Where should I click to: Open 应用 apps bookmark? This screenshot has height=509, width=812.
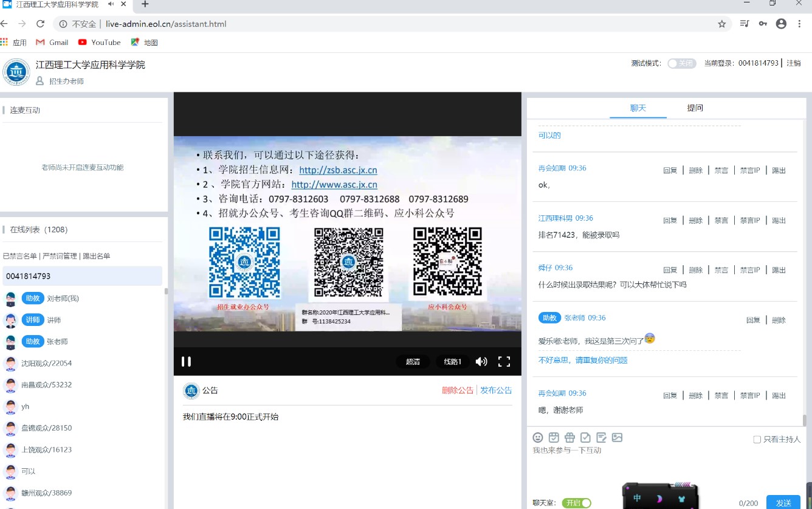point(13,43)
